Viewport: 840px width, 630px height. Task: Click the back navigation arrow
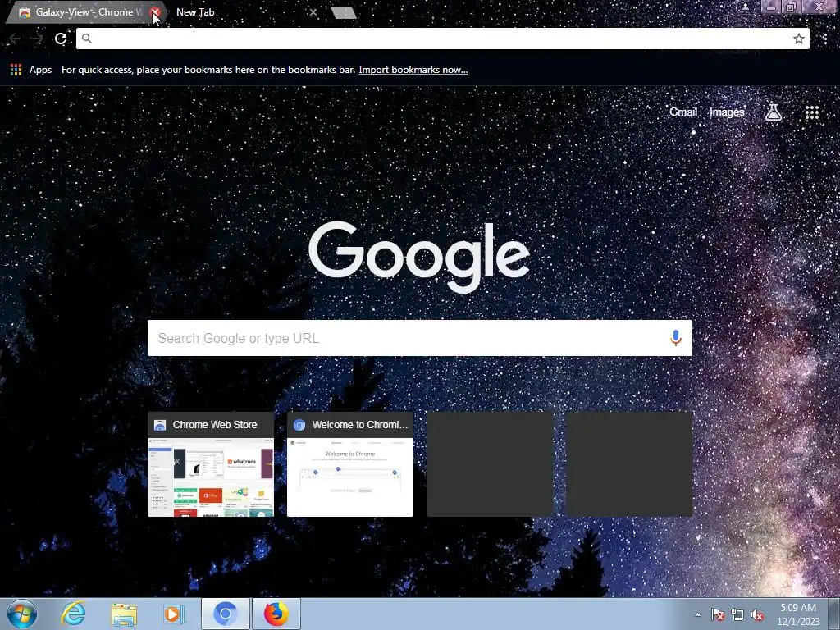click(15, 39)
